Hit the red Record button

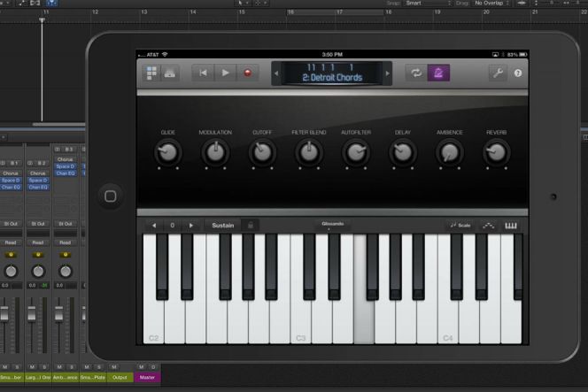pos(247,73)
